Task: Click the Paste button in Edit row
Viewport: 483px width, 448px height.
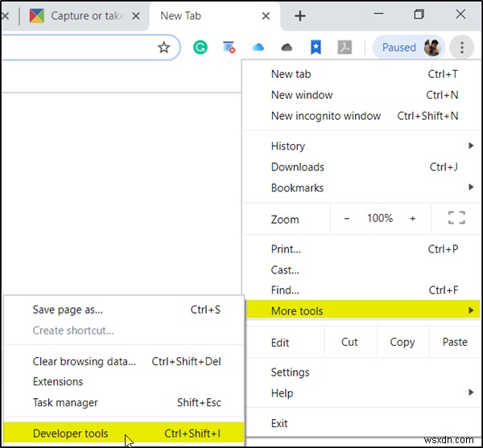Action: coord(455,342)
